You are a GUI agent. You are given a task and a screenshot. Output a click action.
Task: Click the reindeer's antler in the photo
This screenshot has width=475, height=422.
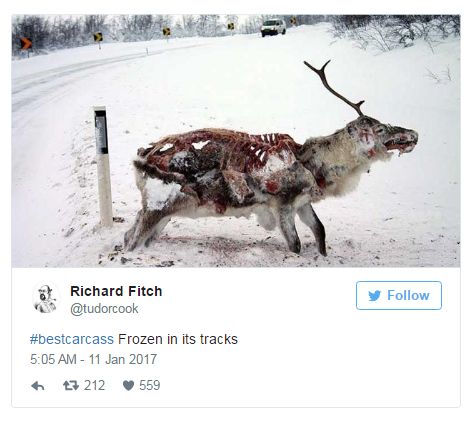tap(334, 88)
